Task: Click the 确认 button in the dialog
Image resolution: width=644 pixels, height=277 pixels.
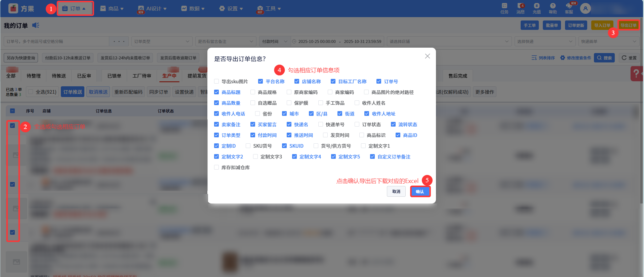Action: (x=420, y=191)
